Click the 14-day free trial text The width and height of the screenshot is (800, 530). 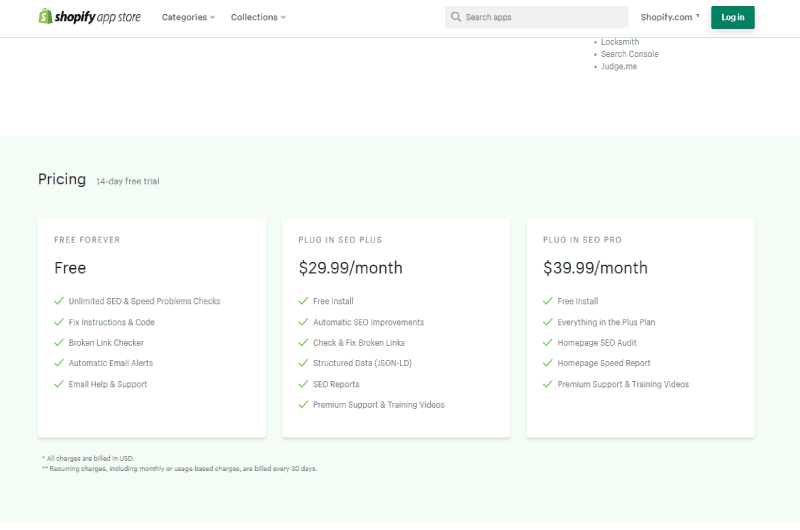coord(128,181)
